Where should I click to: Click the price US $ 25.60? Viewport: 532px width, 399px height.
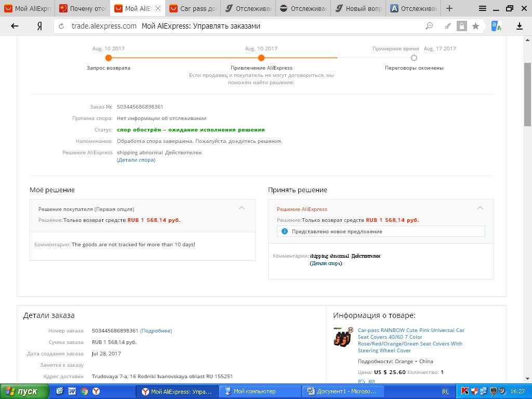coord(390,373)
